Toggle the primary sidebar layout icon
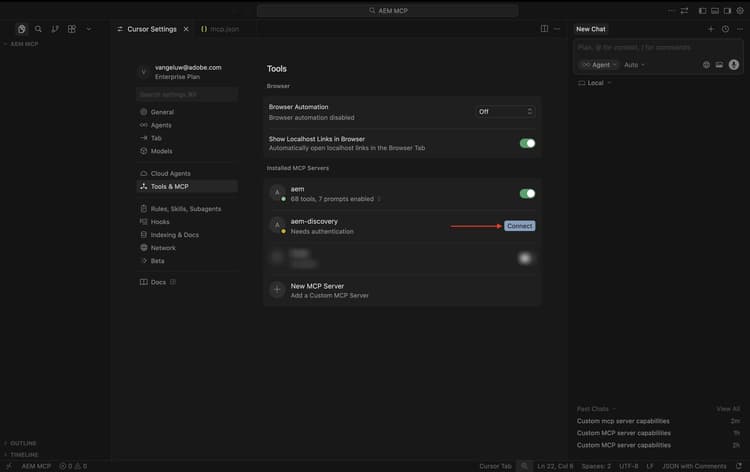The height and width of the screenshot is (472, 750). click(702, 11)
